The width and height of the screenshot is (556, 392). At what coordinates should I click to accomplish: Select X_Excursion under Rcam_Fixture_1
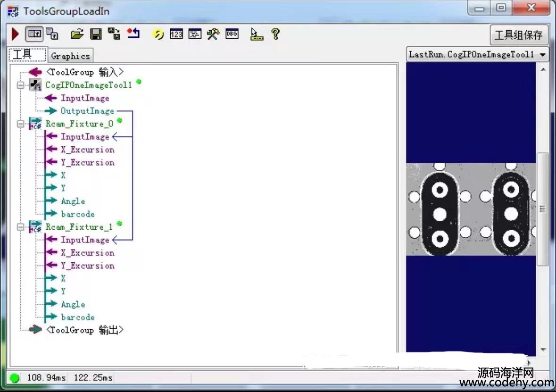click(87, 253)
